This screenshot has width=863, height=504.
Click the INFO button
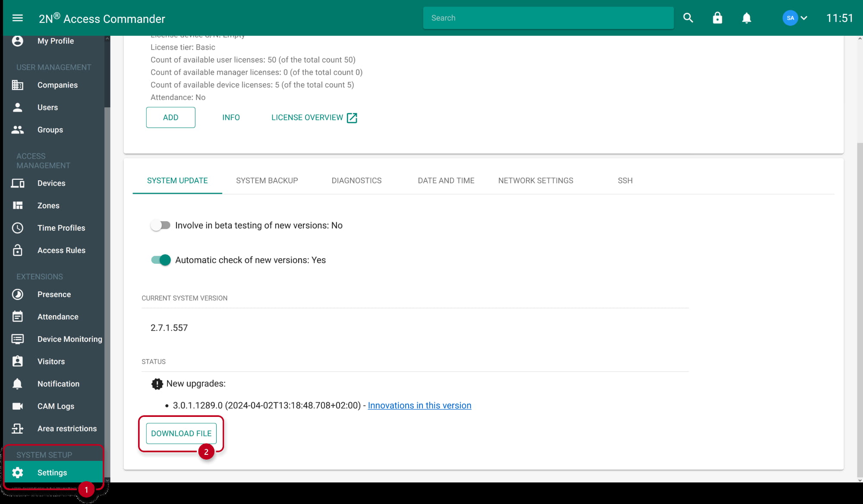coord(231,117)
